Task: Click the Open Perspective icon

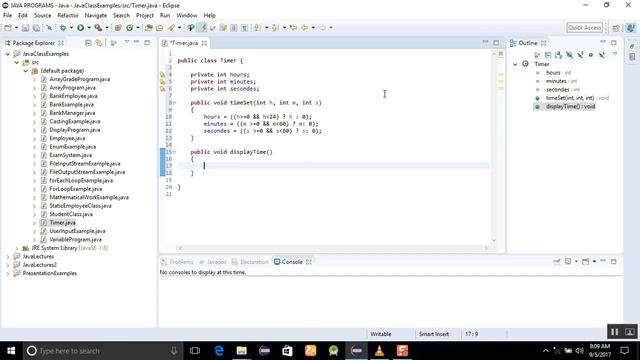Action: point(616,28)
